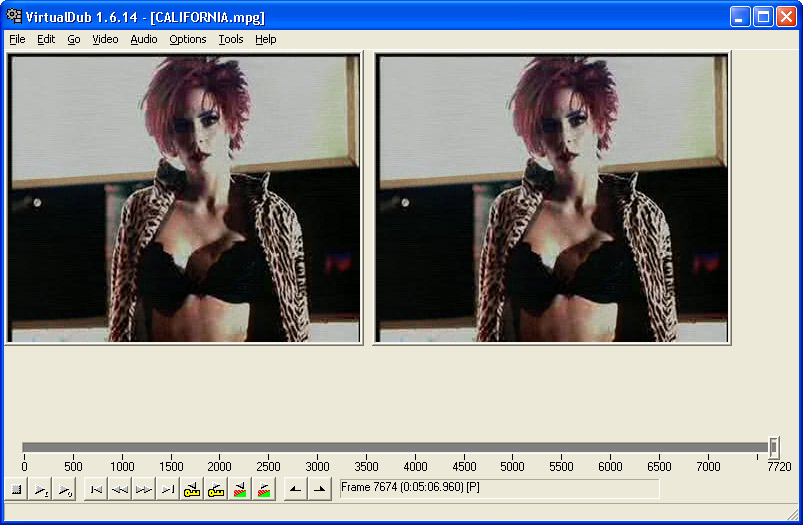Set selection start mark-in
The width and height of the screenshot is (803, 525).
(295, 490)
